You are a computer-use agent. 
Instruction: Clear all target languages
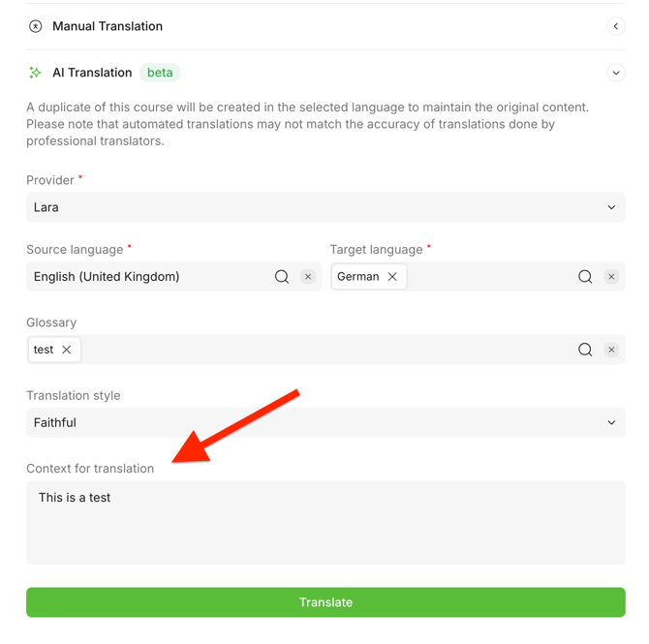pos(611,277)
